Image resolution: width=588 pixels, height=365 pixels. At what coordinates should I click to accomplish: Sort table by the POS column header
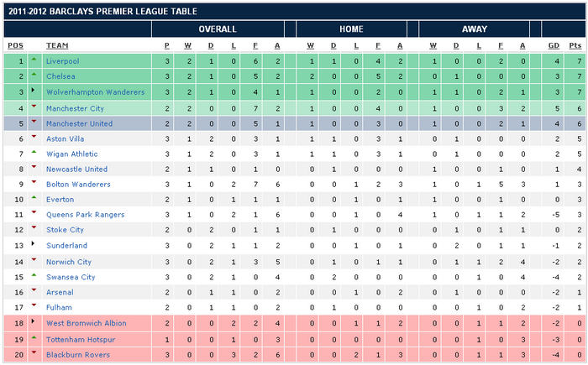[14, 45]
